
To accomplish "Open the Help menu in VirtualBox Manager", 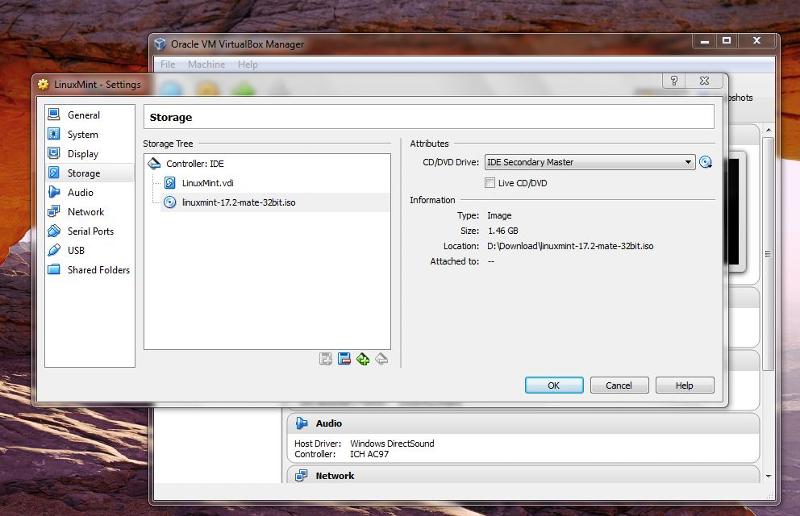I will (247, 65).
